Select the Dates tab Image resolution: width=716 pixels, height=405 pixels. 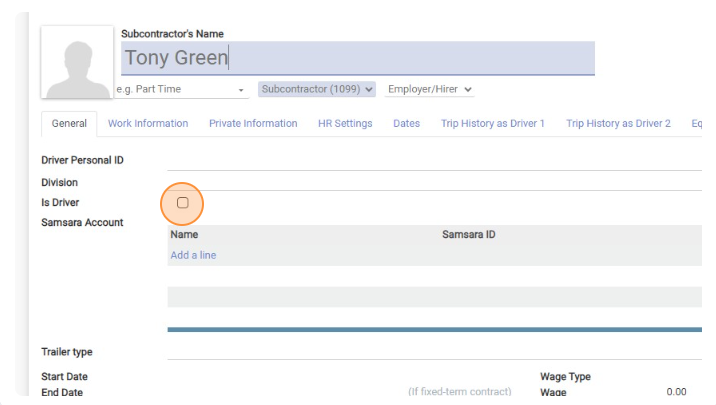406,124
